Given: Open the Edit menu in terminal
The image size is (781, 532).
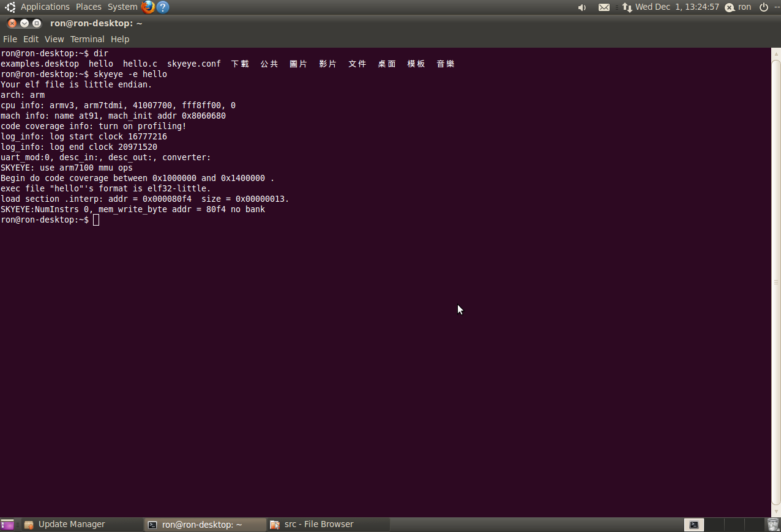Looking at the screenshot, I should click(31, 39).
